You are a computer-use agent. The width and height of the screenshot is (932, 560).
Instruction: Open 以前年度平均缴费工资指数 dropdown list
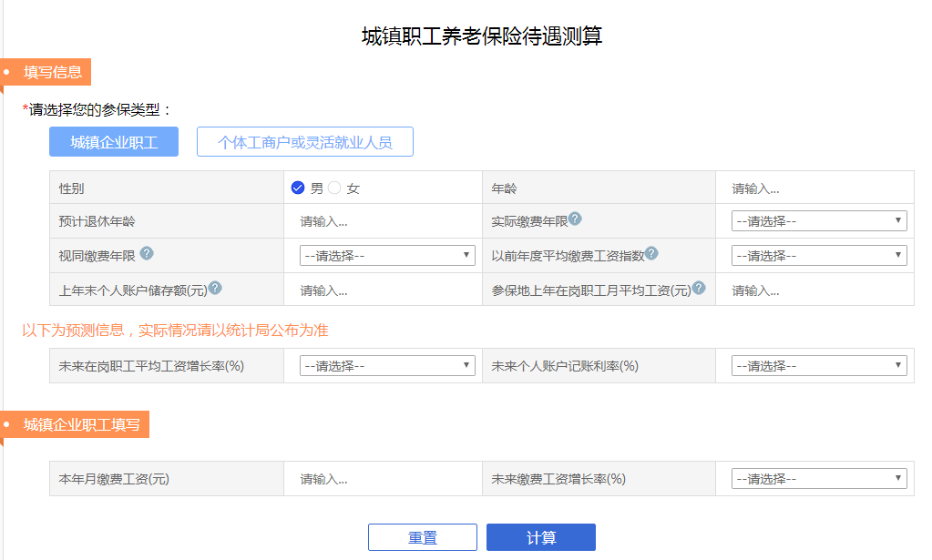818,256
